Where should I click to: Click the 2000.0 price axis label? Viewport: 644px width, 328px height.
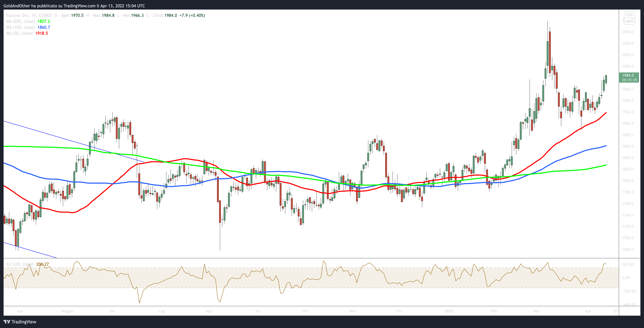click(628, 66)
